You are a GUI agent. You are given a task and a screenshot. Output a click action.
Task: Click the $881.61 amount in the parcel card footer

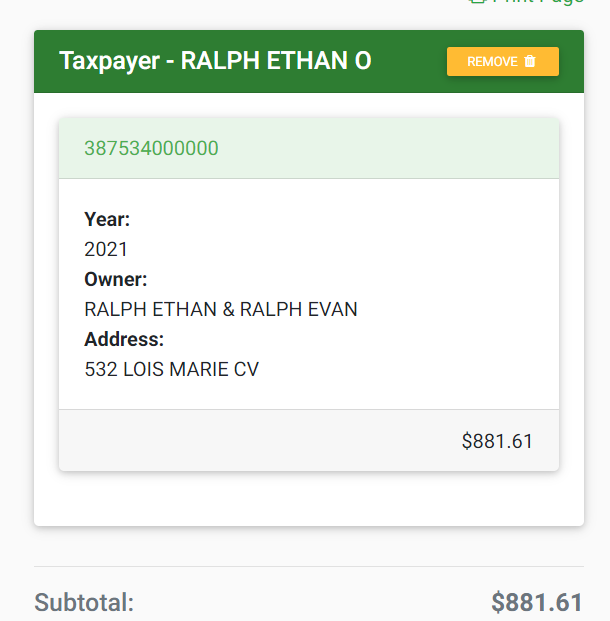[x=497, y=441]
